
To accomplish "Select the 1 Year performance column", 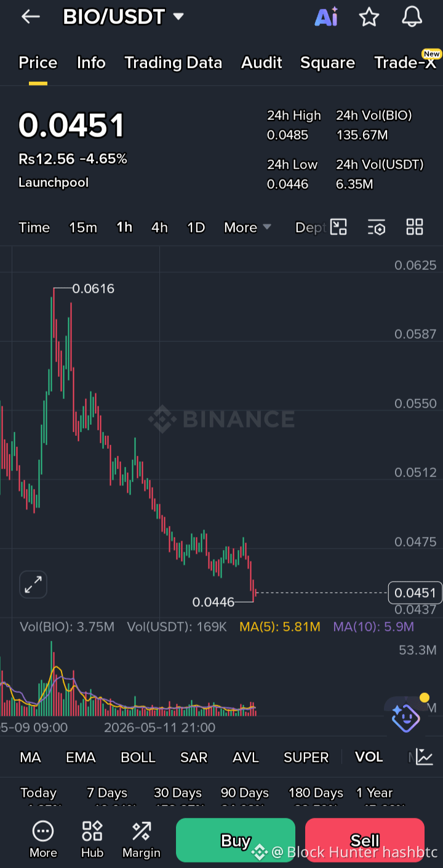I will click(374, 793).
